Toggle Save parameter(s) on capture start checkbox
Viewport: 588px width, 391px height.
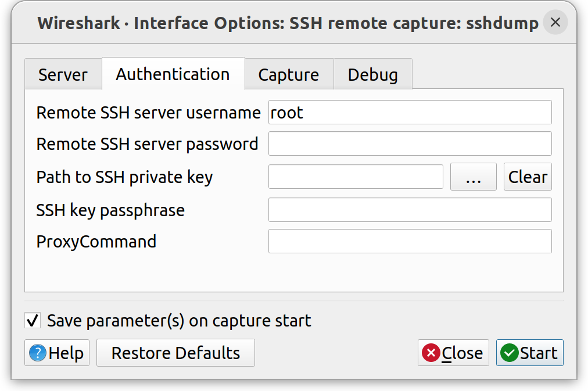(33, 320)
